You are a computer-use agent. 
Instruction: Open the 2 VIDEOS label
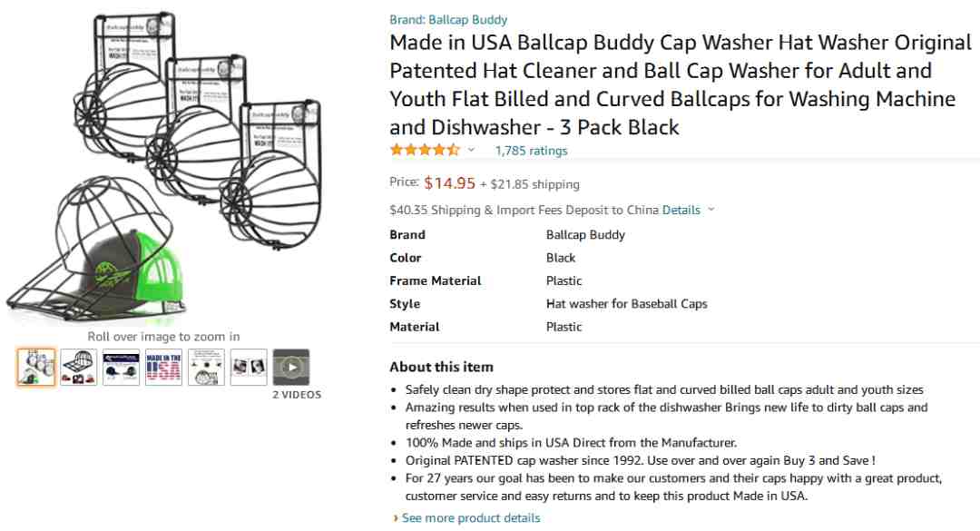(x=297, y=395)
